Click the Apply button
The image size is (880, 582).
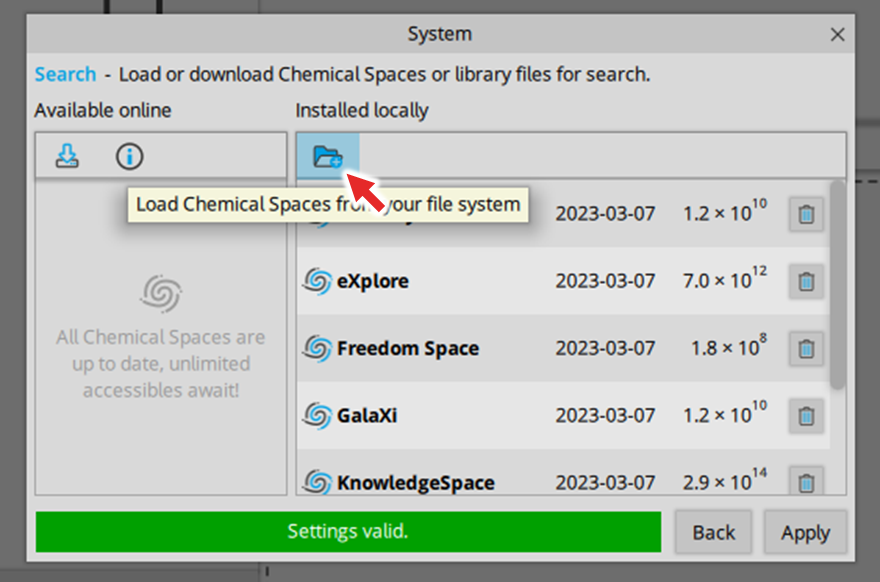tap(805, 532)
